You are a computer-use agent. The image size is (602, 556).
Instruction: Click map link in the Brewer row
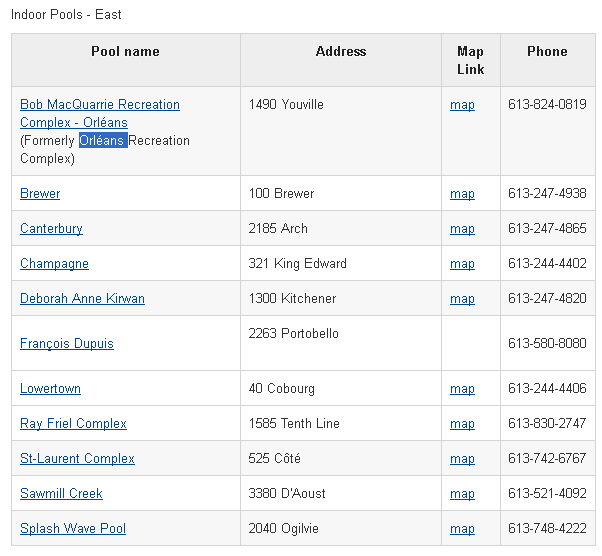pyautogui.click(x=462, y=194)
